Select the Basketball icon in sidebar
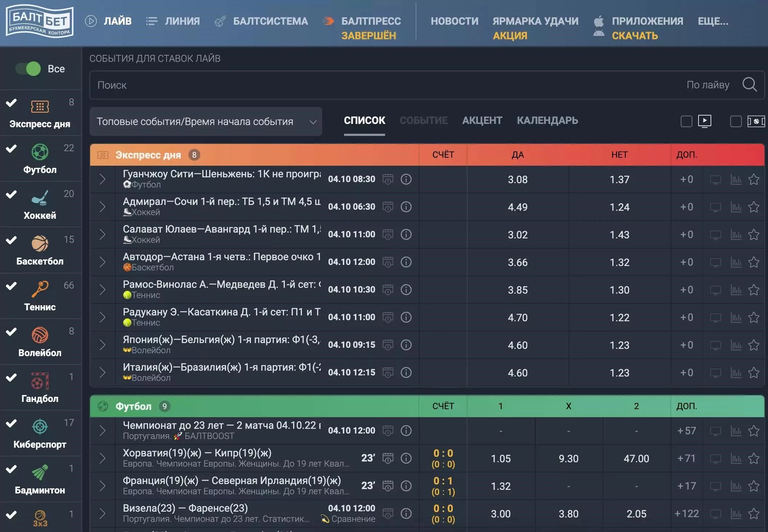This screenshot has height=532, width=768. (x=40, y=243)
